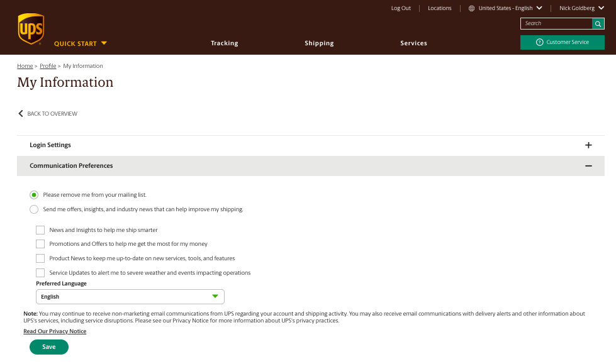Open the Tracking menu
The width and height of the screenshot is (616, 364).
225,43
